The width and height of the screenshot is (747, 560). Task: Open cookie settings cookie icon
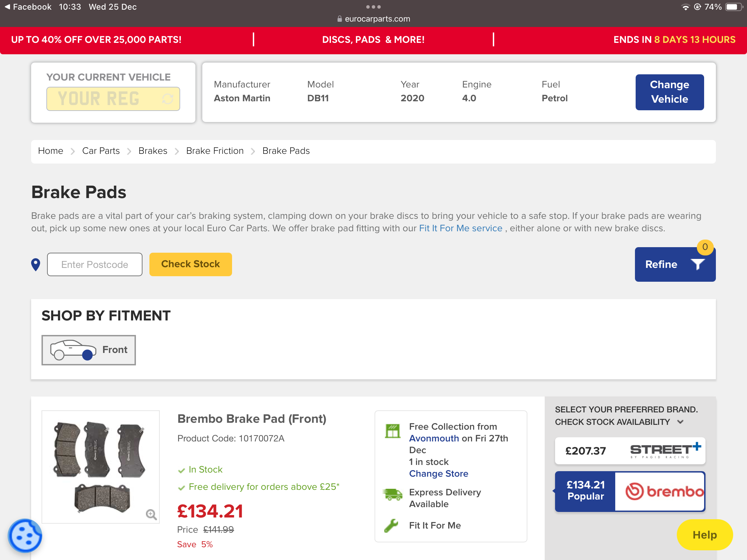(x=25, y=535)
